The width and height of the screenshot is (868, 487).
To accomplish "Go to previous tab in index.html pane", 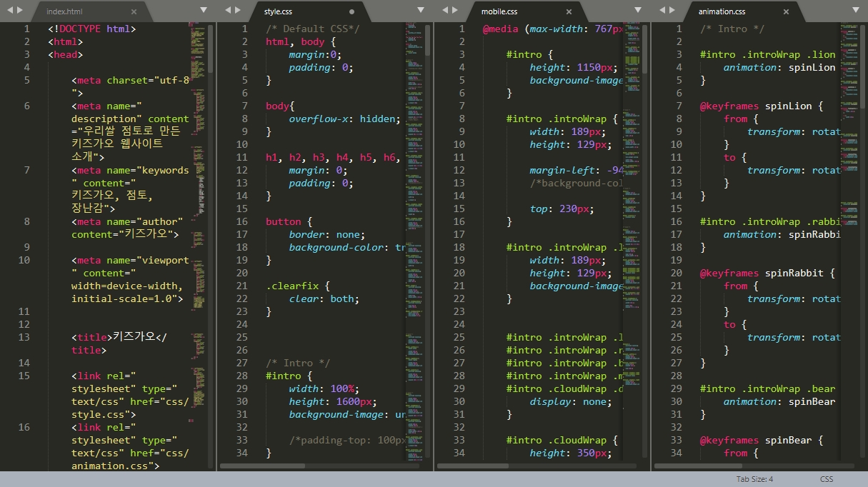I will tap(9, 10).
